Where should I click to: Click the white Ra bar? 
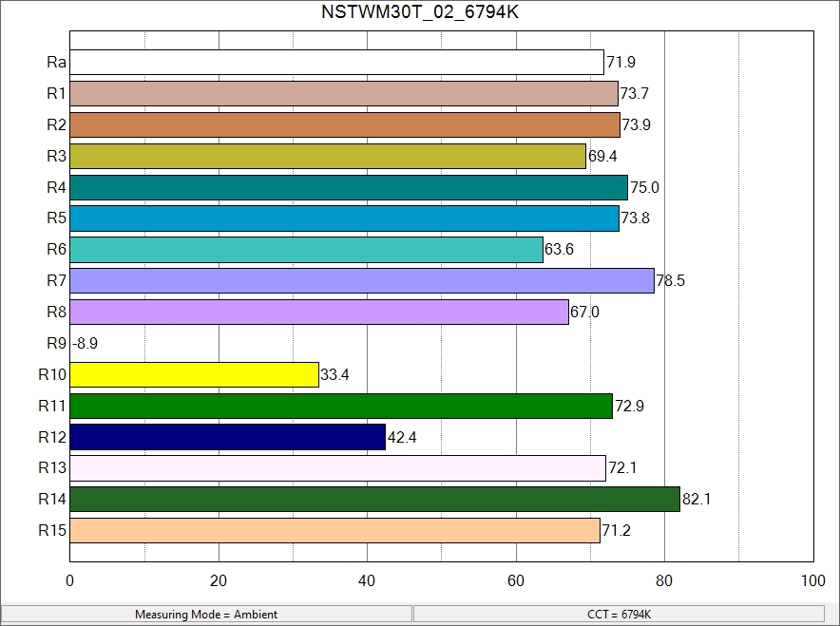(336, 63)
